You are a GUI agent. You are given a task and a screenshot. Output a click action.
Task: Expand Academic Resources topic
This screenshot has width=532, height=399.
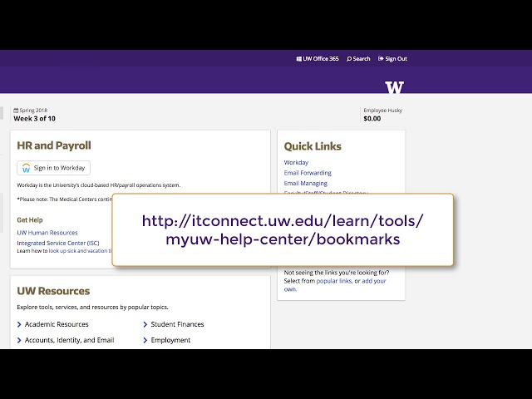[x=53, y=324]
